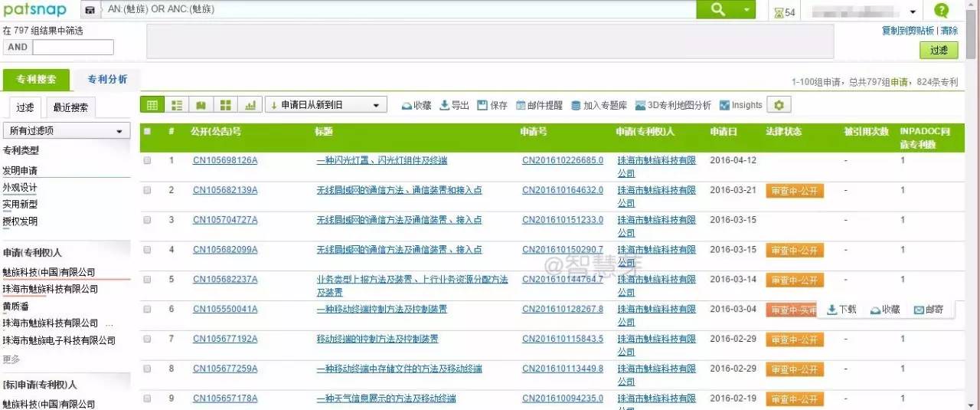
Task: Check the checkbox for row 6
Action: point(147,310)
